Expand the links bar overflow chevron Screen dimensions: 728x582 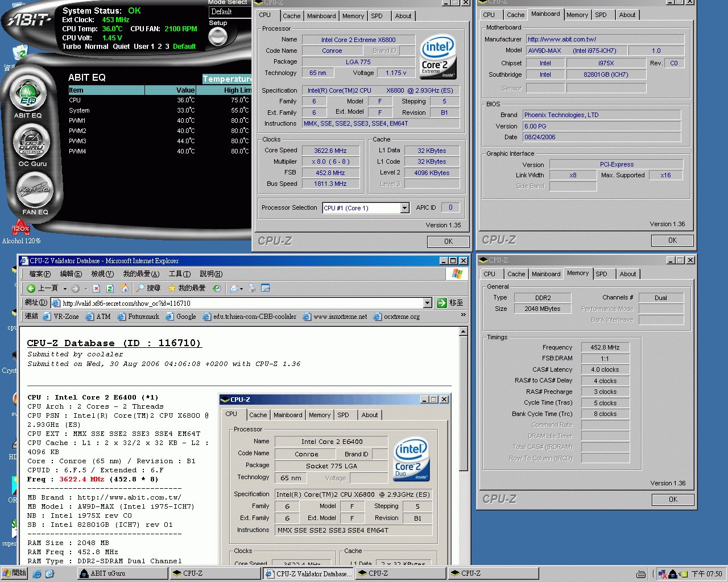click(x=463, y=315)
